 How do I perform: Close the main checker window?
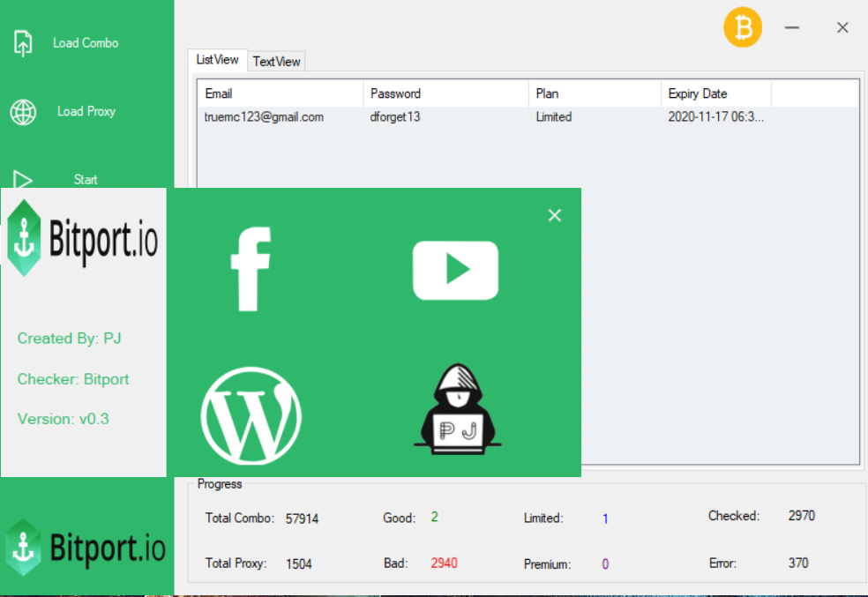click(842, 27)
